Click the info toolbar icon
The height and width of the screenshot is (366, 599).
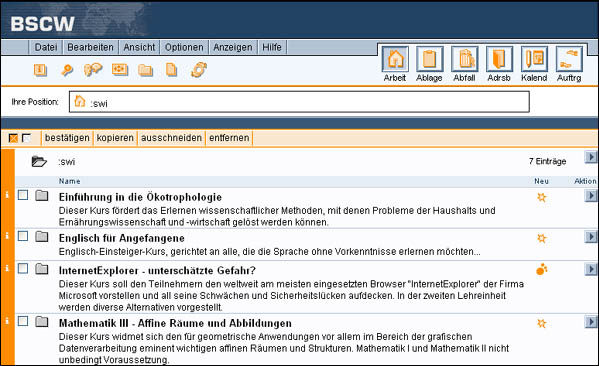(40, 70)
